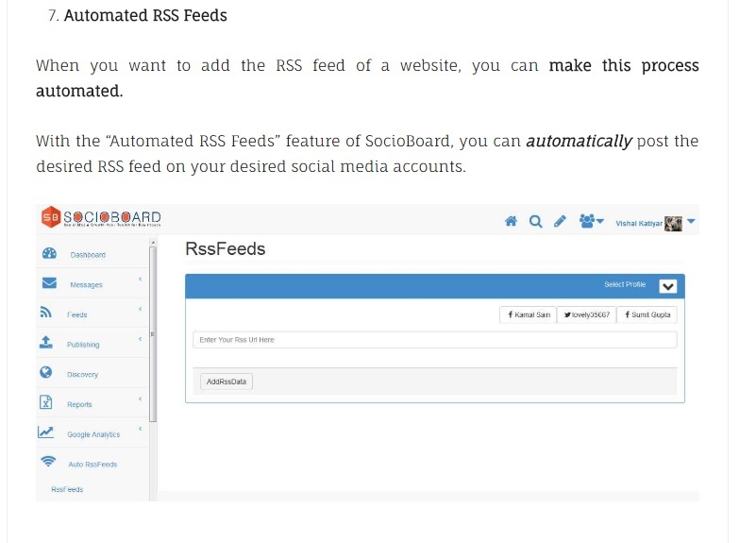Image resolution: width=756 pixels, height=543 pixels.
Task: Expand the Messages submenu chevron
Action: [x=141, y=280]
